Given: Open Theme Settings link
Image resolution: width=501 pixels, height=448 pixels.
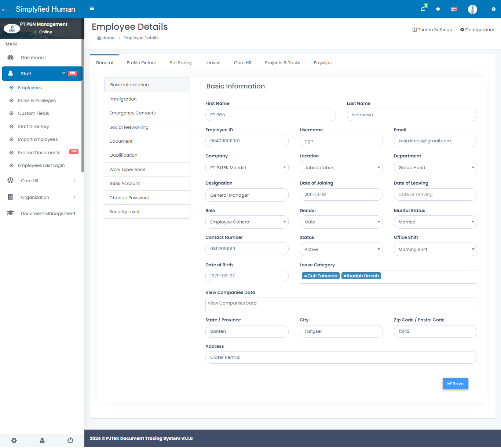Looking at the screenshot, I should (x=432, y=30).
